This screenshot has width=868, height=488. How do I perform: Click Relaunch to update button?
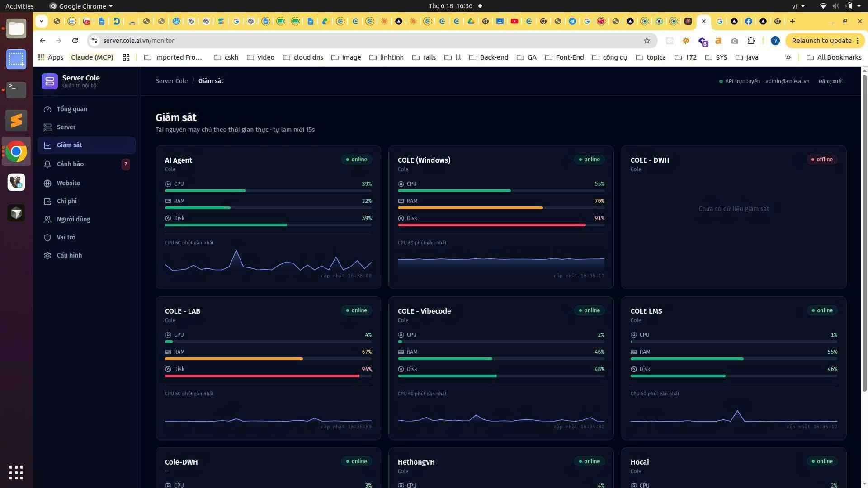(825, 41)
